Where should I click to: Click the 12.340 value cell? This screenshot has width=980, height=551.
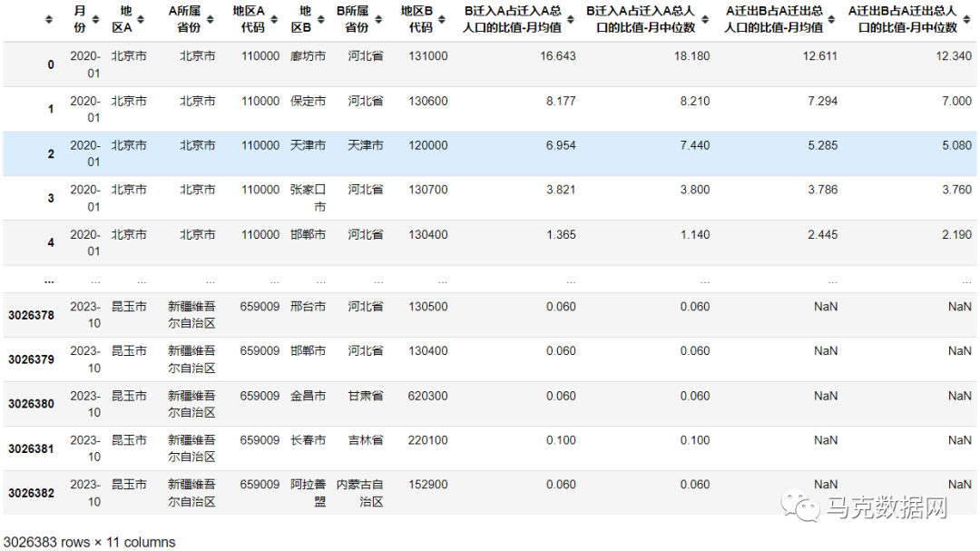[954, 56]
